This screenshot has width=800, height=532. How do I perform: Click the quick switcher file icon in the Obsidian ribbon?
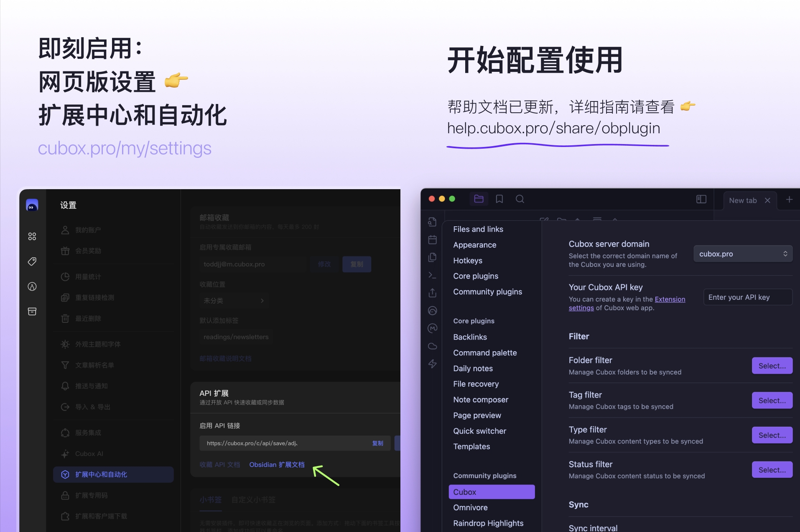click(433, 222)
